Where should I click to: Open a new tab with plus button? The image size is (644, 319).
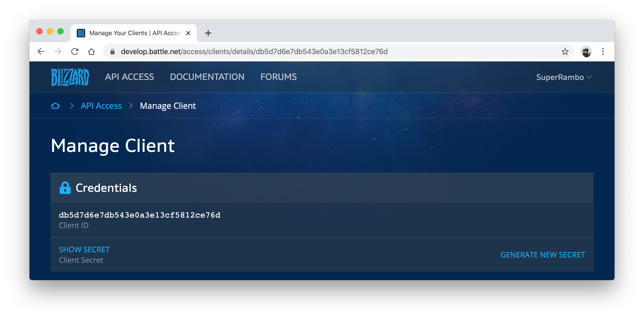(x=208, y=33)
